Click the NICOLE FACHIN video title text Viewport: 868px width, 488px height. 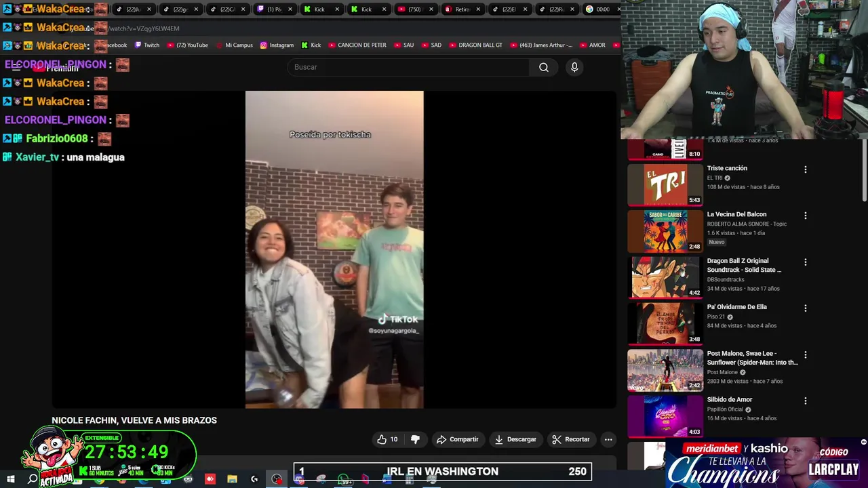pos(134,420)
